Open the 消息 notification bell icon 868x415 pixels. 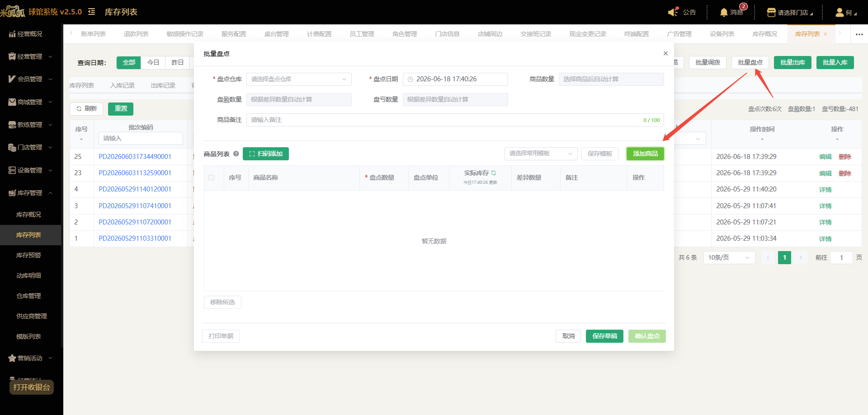pyautogui.click(x=724, y=12)
